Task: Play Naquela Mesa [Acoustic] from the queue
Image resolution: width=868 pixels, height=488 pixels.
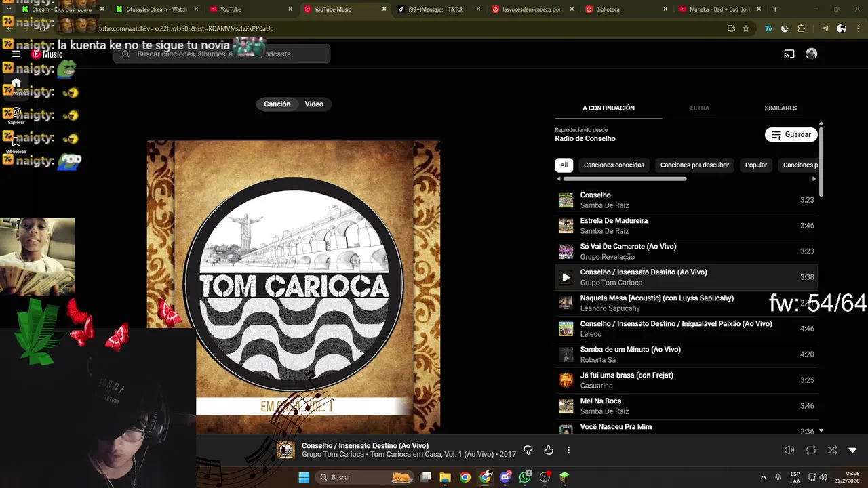Action: (686, 303)
